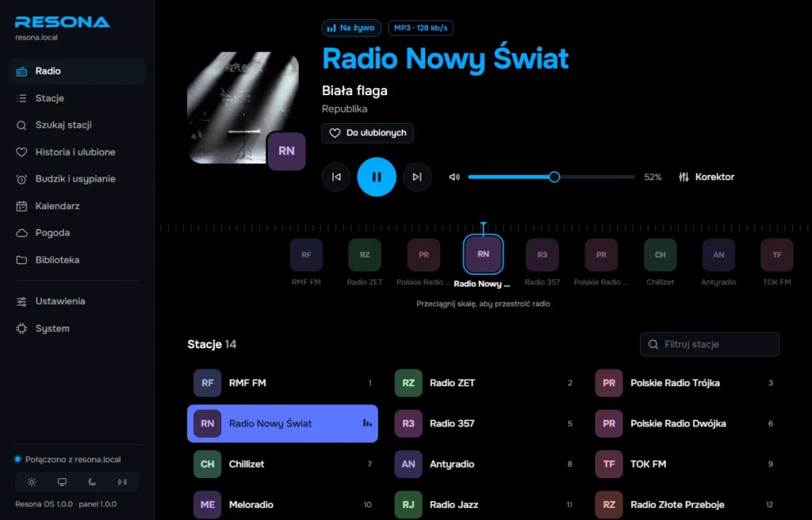Show the Pogoda weather page
This screenshot has width=812, height=520.
click(x=77, y=232)
